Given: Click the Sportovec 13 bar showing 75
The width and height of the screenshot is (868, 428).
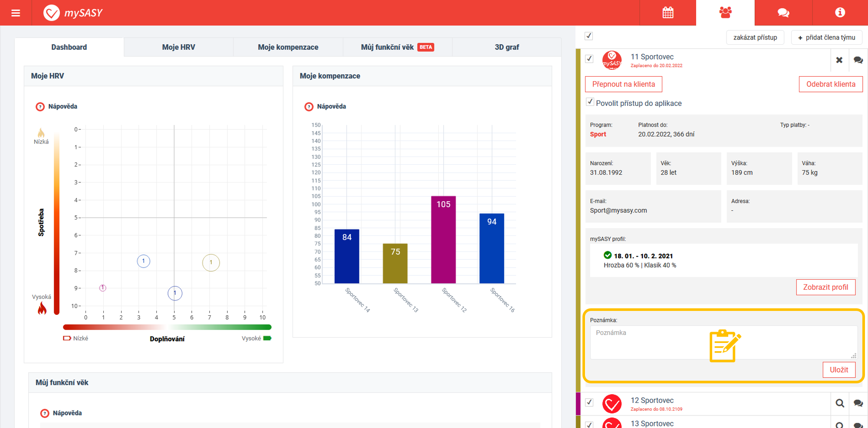Looking at the screenshot, I should [x=395, y=263].
